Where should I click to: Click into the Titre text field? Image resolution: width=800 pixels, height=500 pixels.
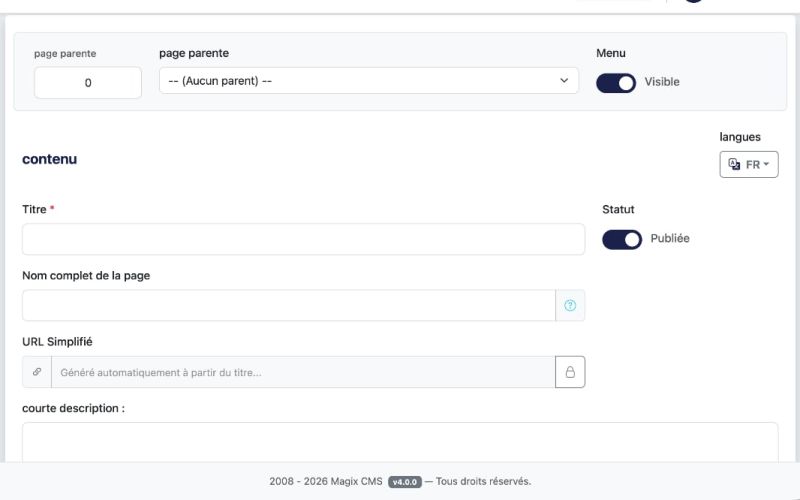click(x=303, y=239)
